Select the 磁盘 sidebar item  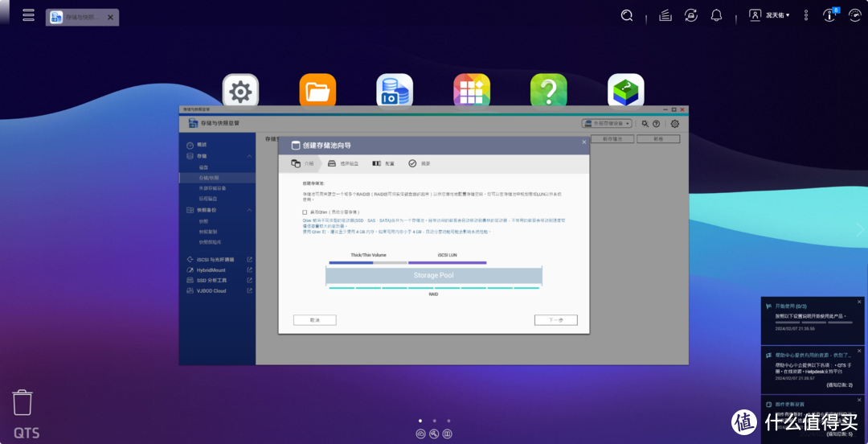(203, 166)
